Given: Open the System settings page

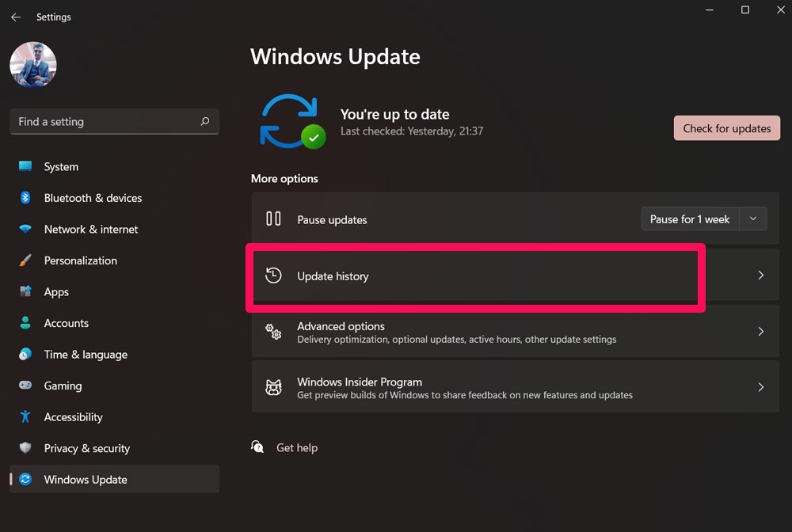Looking at the screenshot, I should point(61,167).
